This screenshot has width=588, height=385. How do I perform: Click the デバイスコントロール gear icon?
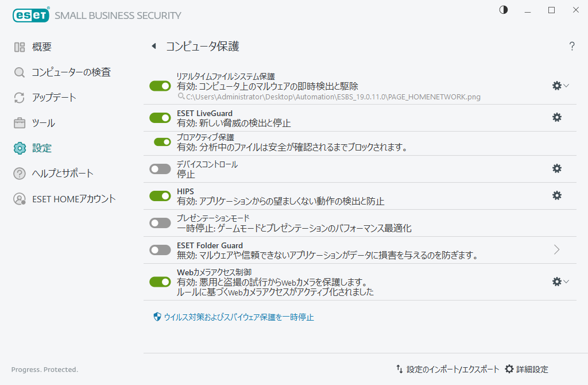coord(556,168)
